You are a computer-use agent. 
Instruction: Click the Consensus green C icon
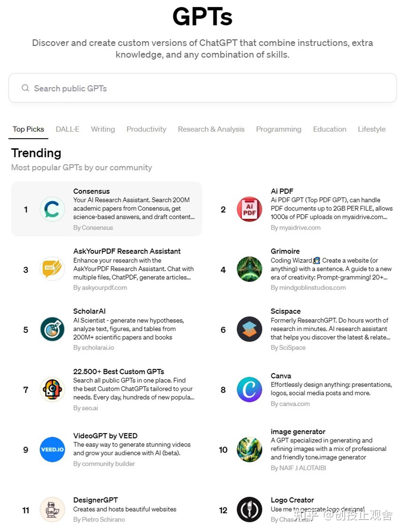click(52, 209)
